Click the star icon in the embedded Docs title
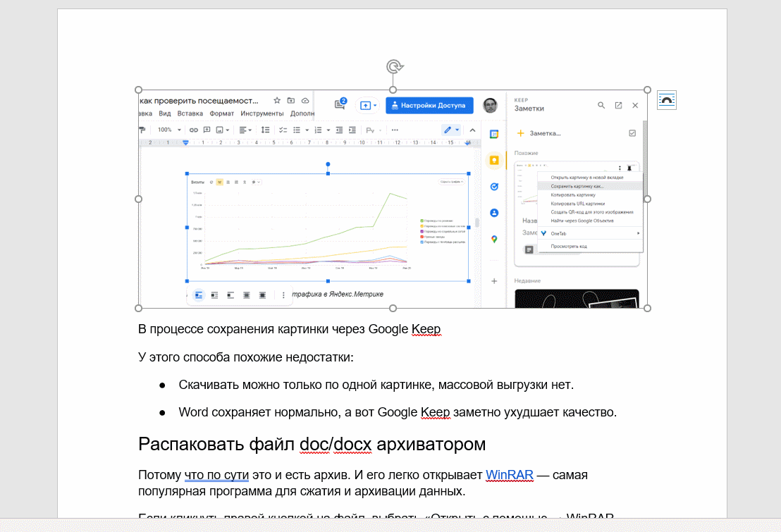The height and width of the screenshot is (532, 781). [277, 101]
